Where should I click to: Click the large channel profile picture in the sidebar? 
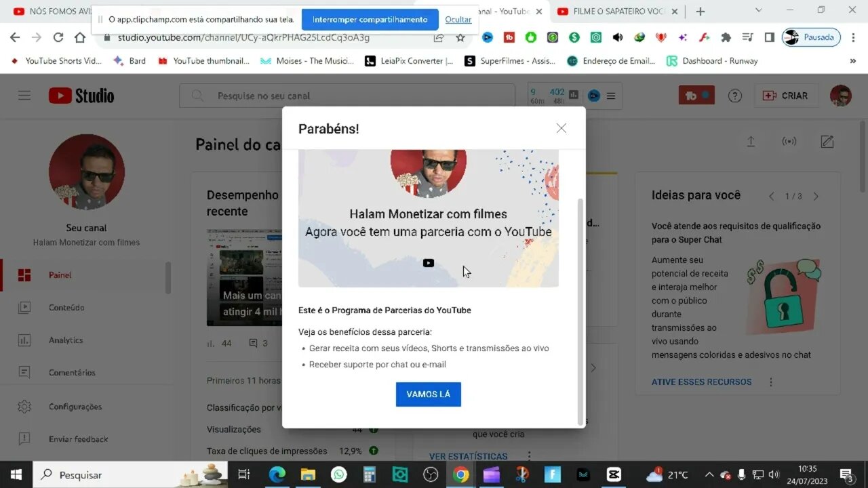click(86, 171)
